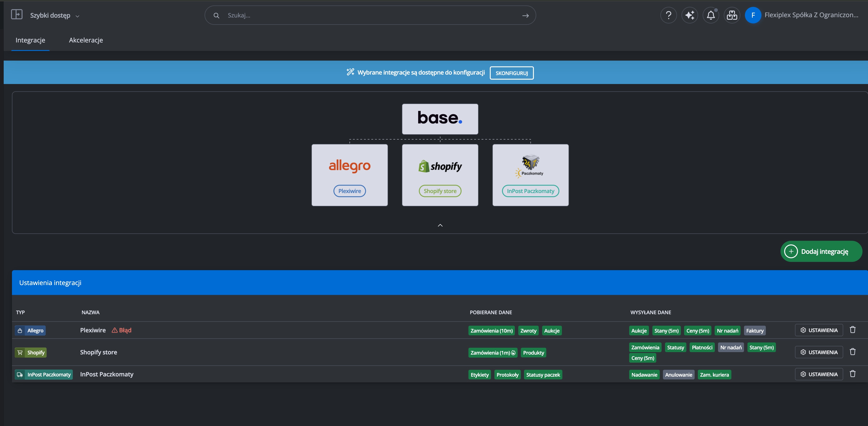Open the help question mark icon
The height and width of the screenshot is (426, 868).
point(668,15)
